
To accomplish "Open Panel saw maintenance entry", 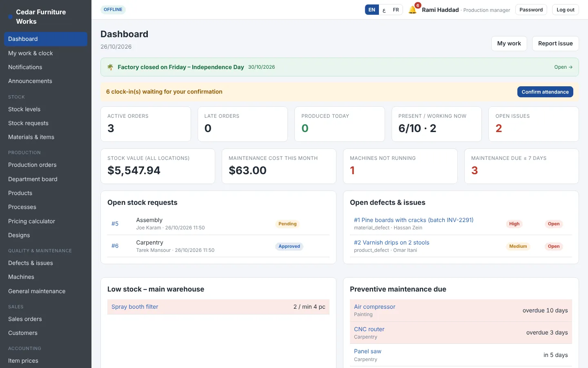I will (x=367, y=351).
